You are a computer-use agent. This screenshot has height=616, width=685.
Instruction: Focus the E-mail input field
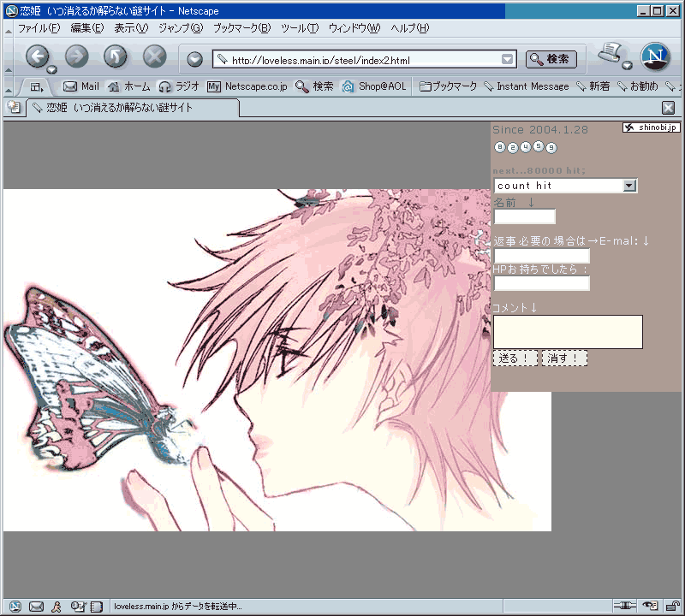click(x=542, y=256)
